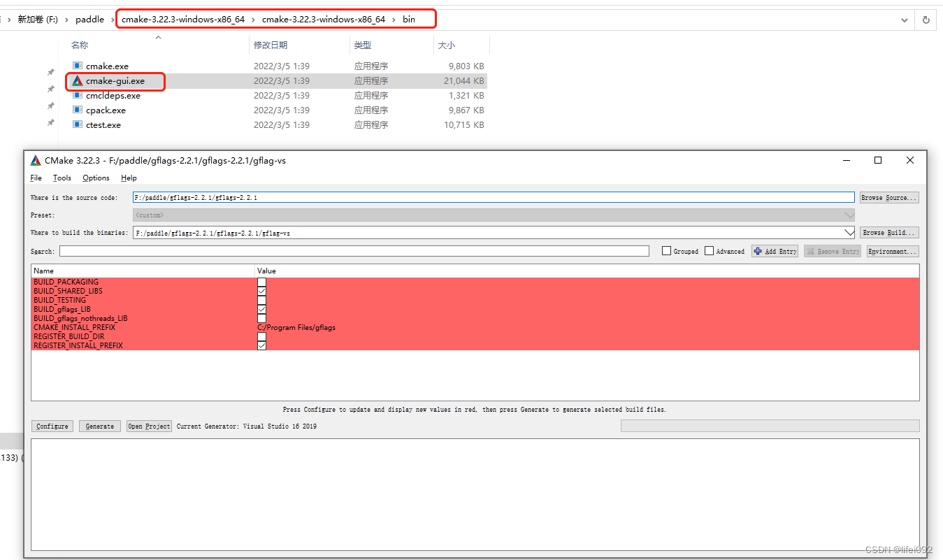Click the pin icon beside cpack.exe row
Screen dimensions: 943x560
pyautogui.click(x=50, y=122)
